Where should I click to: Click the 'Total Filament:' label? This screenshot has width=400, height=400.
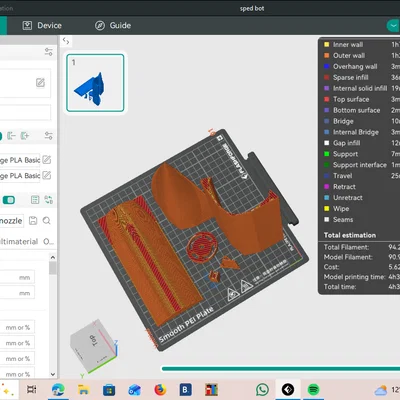pos(346,247)
